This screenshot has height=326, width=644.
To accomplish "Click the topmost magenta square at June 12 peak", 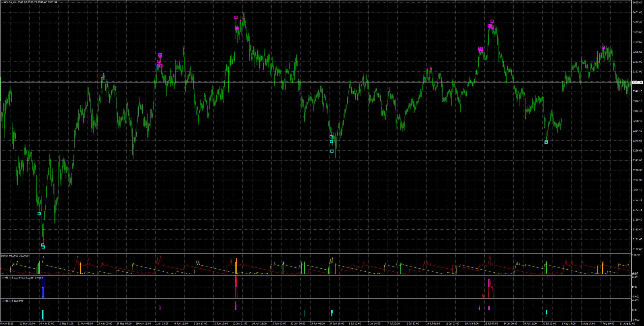I will pos(236,18).
